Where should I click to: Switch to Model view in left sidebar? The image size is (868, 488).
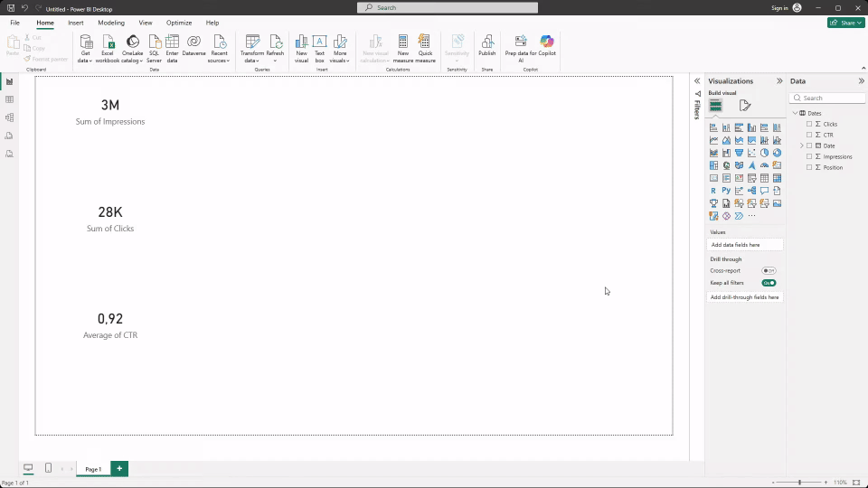[9, 117]
